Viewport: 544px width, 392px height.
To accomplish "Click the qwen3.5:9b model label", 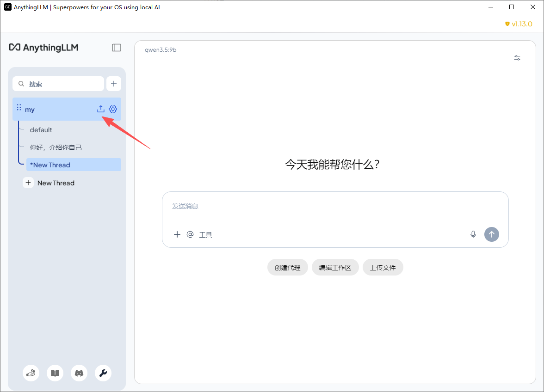I will pos(161,50).
